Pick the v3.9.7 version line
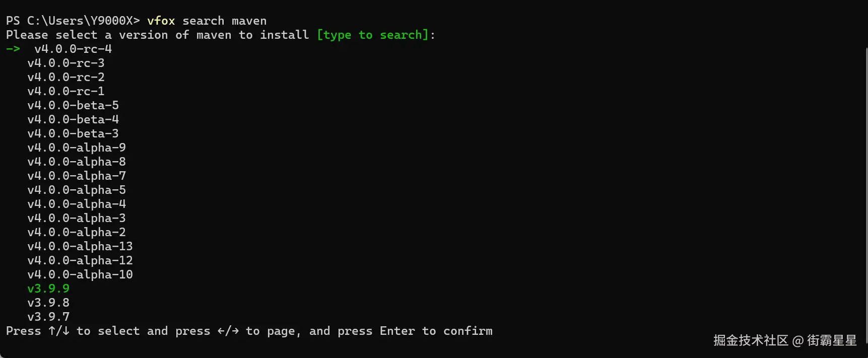This screenshot has width=868, height=358. click(48, 317)
